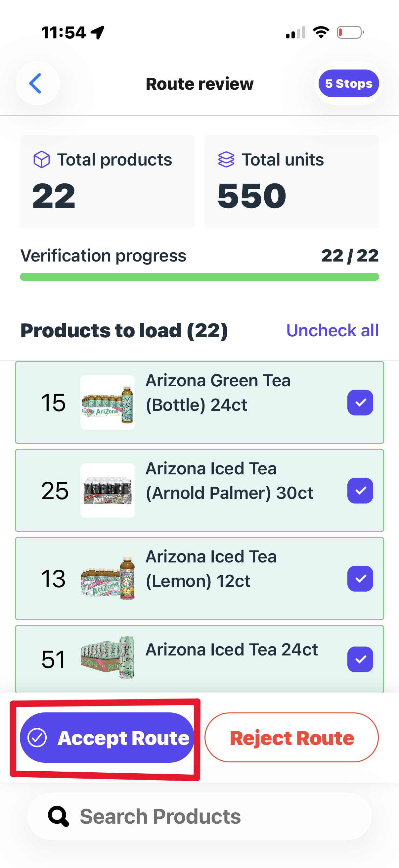Tap the green verification progress bar

pos(199,277)
